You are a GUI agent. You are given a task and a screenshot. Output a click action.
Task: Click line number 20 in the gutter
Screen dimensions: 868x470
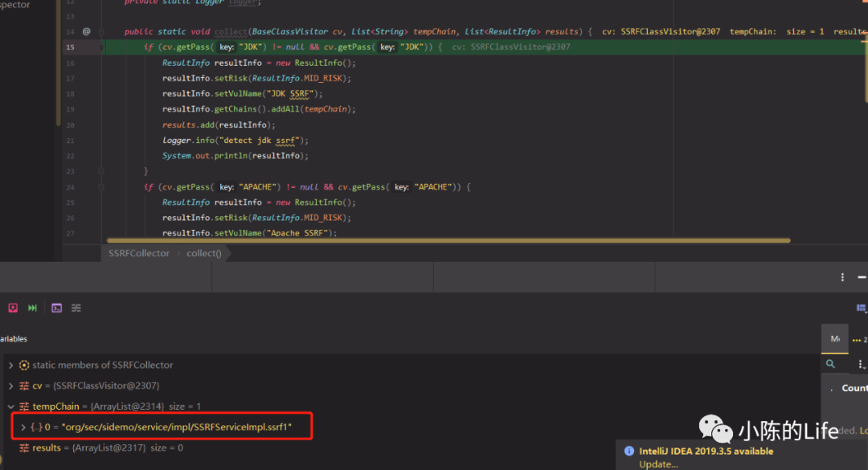(x=70, y=125)
